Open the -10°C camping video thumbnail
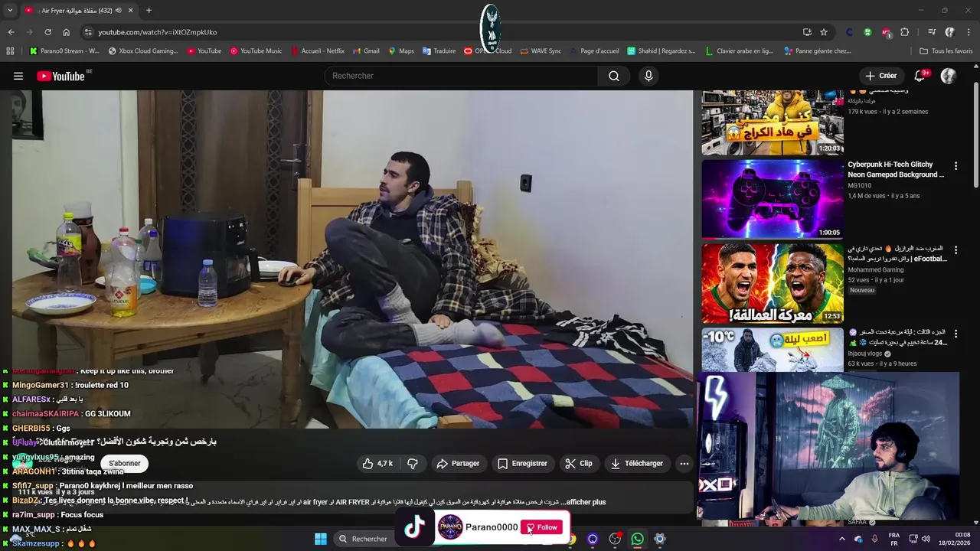 pos(773,349)
